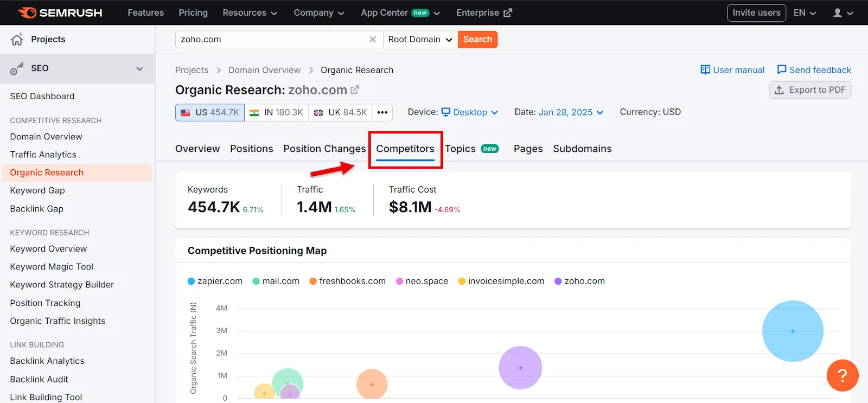Open the Enterprise external link
This screenshot has width=868, height=403.
[484, 12]
